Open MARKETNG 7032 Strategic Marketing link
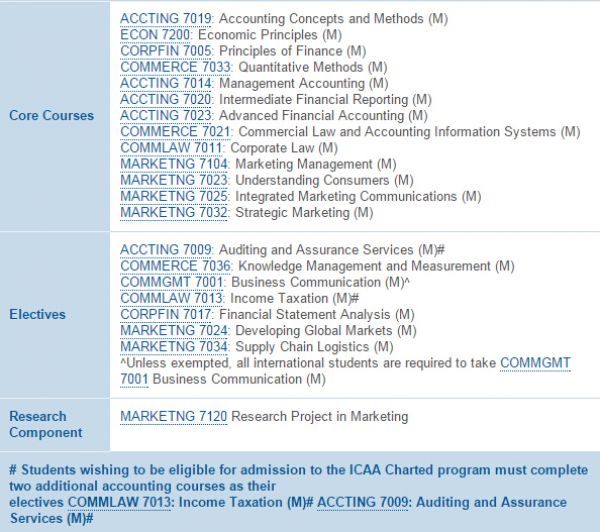 click(x=175, y=213)
